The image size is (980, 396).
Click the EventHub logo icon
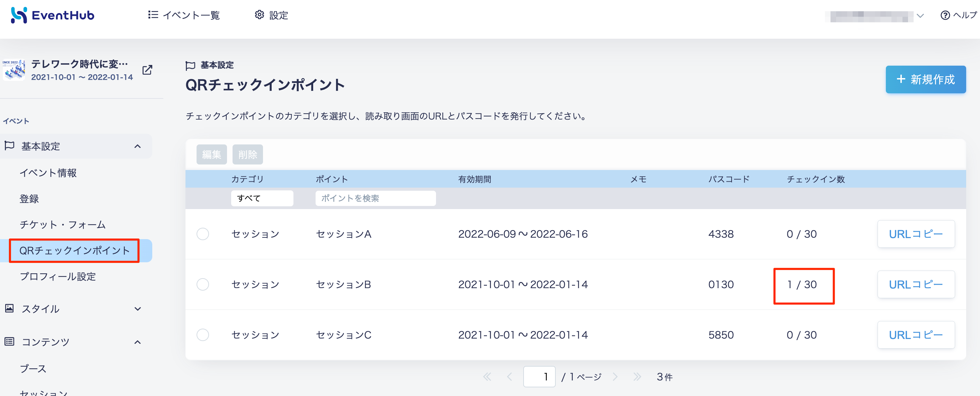(19, 15)
